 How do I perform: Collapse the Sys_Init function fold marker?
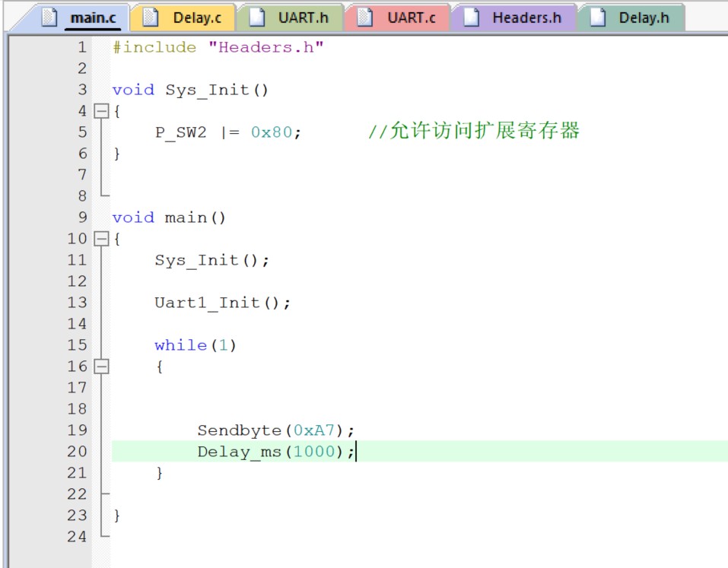coord(100,111)
